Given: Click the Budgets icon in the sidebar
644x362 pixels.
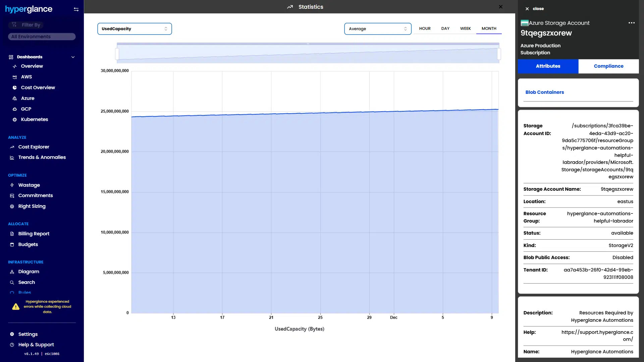Looking at the screenshot, I should (x=12, y=245).
